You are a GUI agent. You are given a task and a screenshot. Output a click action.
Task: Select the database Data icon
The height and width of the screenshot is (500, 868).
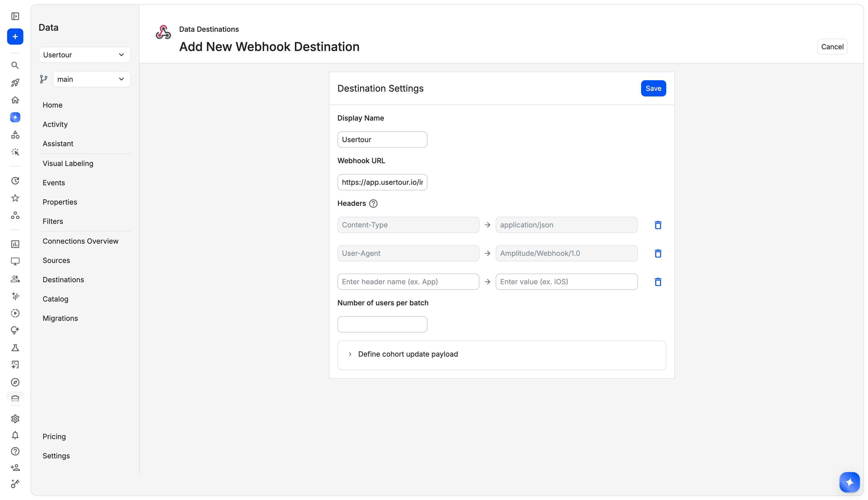click(15, 399)
